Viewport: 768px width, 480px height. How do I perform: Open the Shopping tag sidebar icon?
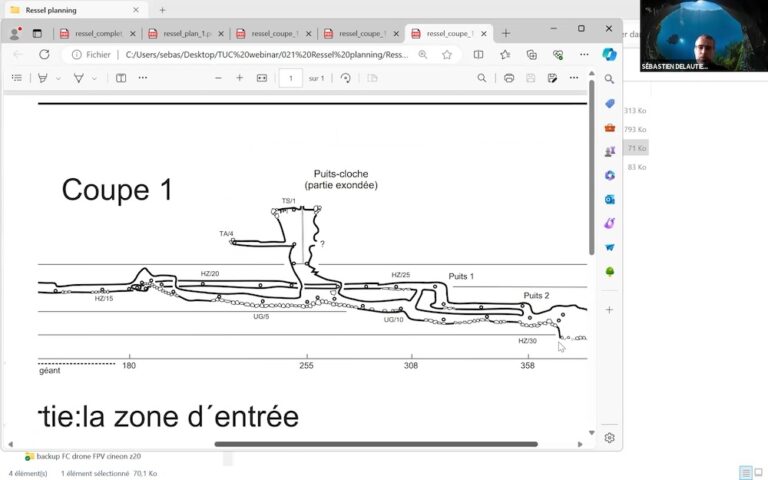click(609, 103)
